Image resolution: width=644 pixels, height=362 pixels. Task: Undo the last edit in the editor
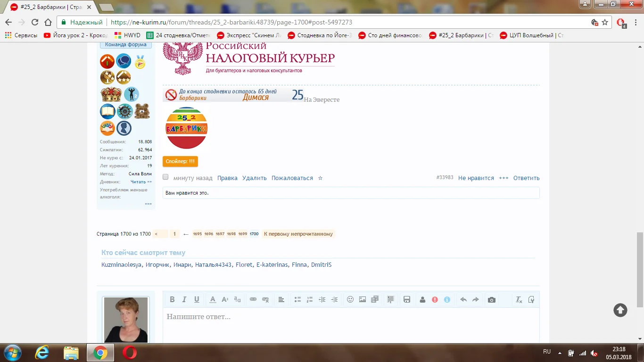(463, 299)
